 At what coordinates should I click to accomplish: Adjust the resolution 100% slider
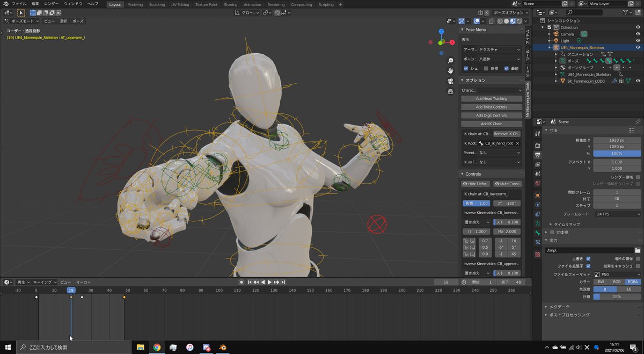[617, 154]
